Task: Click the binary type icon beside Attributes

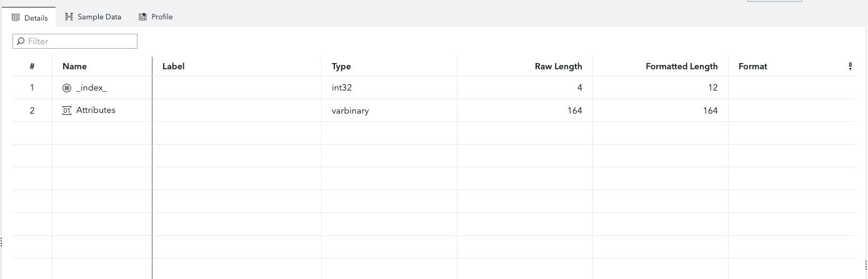Action: coord(67,110)
